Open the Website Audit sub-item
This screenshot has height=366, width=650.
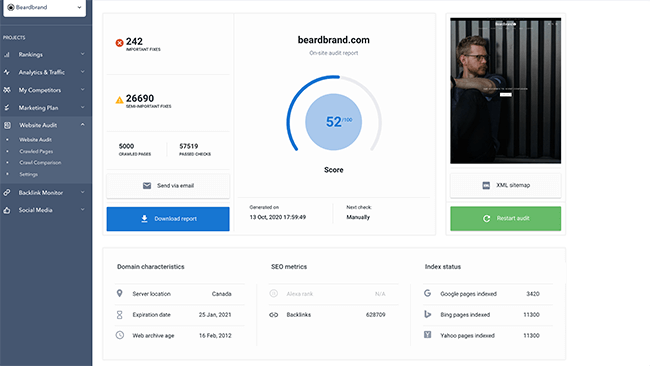[x=36, y=140]
